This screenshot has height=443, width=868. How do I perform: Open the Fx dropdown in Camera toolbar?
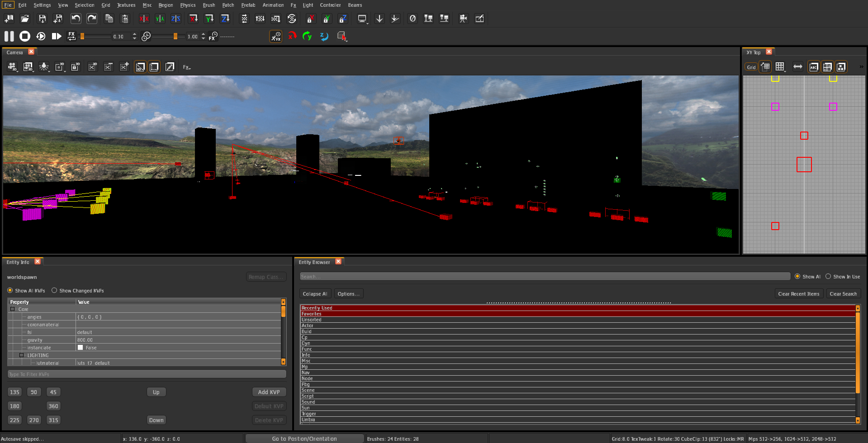(186, 67)
